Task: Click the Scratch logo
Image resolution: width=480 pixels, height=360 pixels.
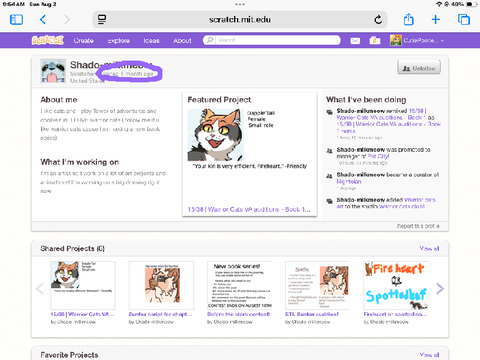Action: coord(48,40)
